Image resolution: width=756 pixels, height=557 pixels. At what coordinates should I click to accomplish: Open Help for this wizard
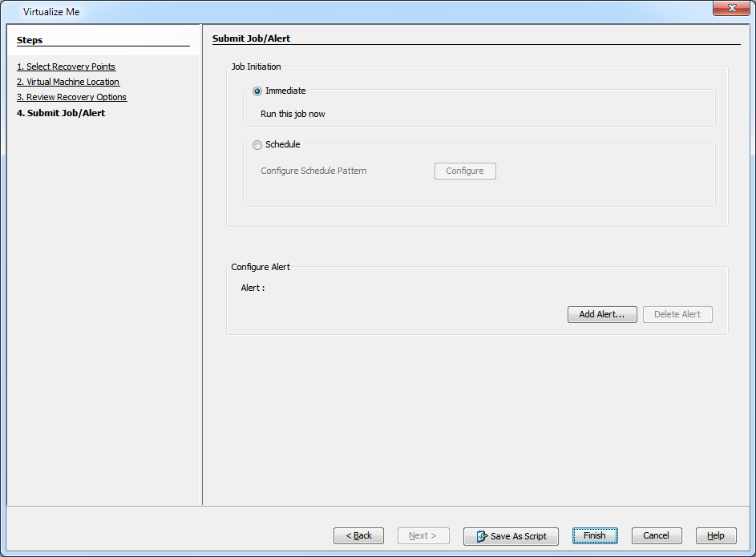tap(716, 536)
